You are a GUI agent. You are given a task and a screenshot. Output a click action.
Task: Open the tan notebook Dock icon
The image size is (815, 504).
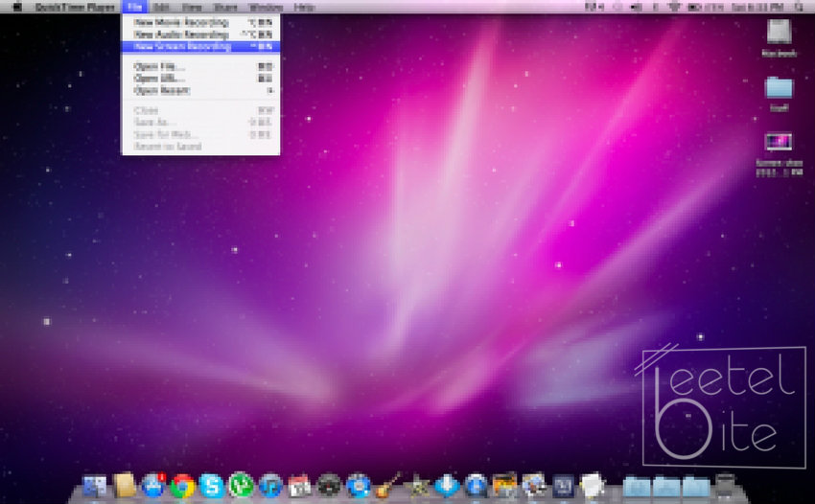pos(125,487)
